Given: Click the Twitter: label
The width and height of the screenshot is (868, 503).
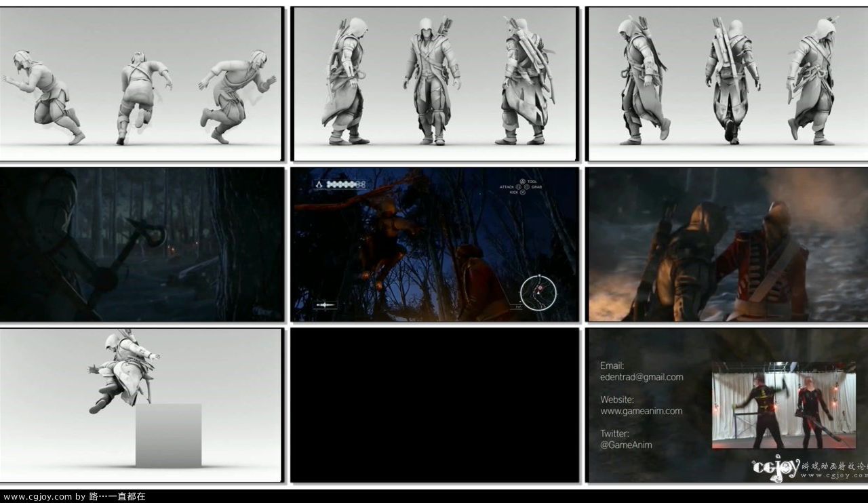Looking at the screenshot, I should (614, 433).
